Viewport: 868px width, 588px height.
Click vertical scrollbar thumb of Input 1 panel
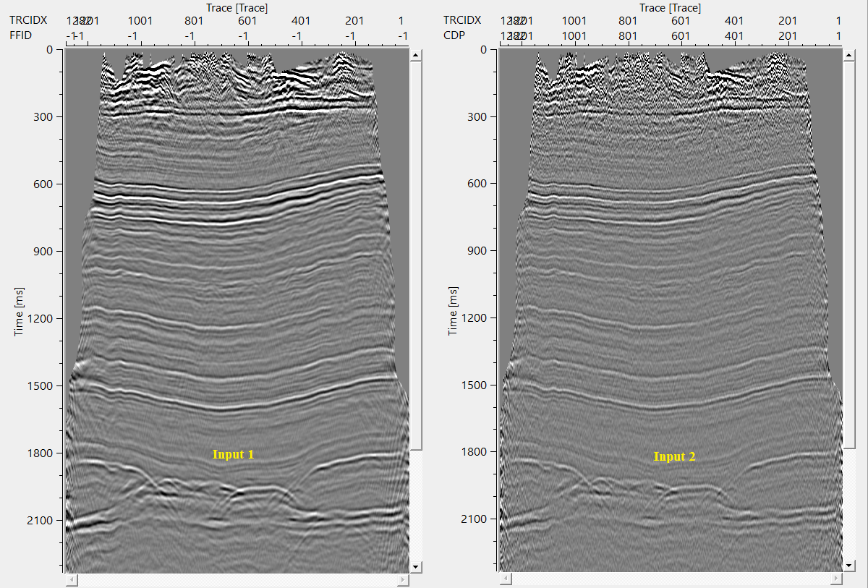[415, 253]
